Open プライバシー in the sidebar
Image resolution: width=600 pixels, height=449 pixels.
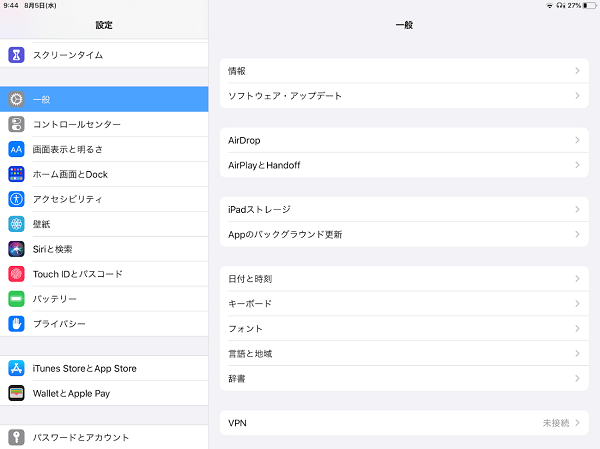[x=104, y=324]
